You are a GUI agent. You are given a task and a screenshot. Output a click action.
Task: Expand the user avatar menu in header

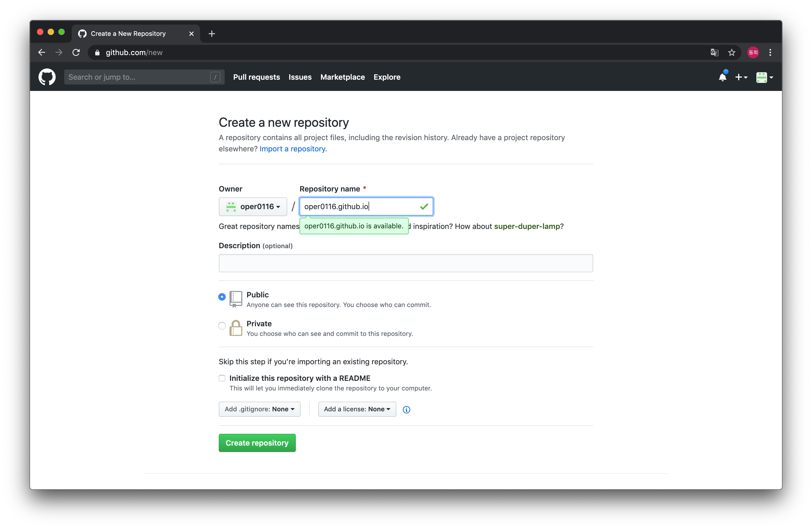pos(764,77)
